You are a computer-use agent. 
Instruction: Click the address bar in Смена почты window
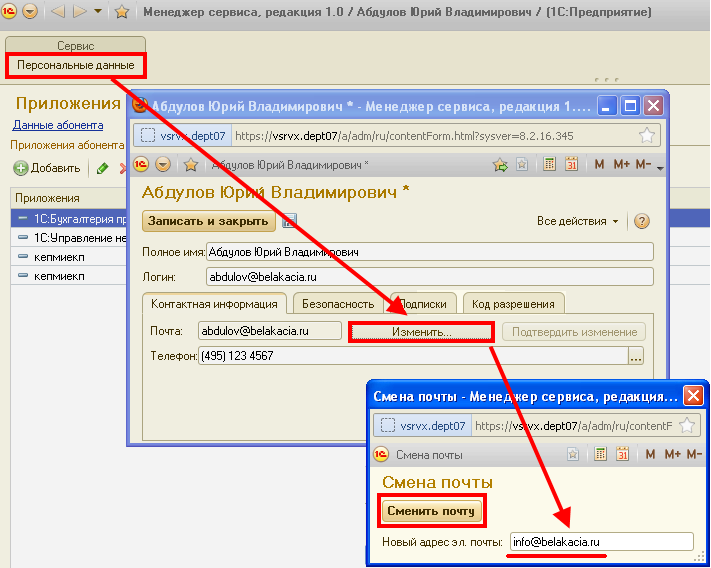click(x=574, y=426)
